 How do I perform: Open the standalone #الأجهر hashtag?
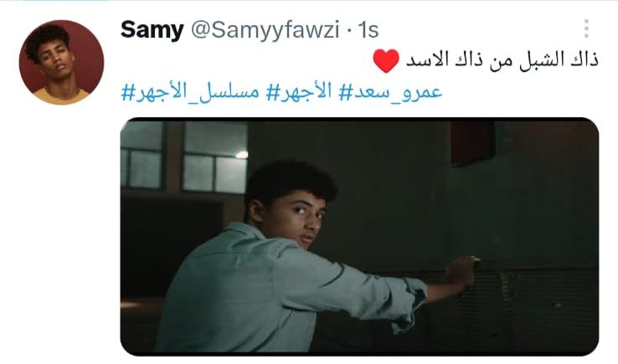click(299, 92)
